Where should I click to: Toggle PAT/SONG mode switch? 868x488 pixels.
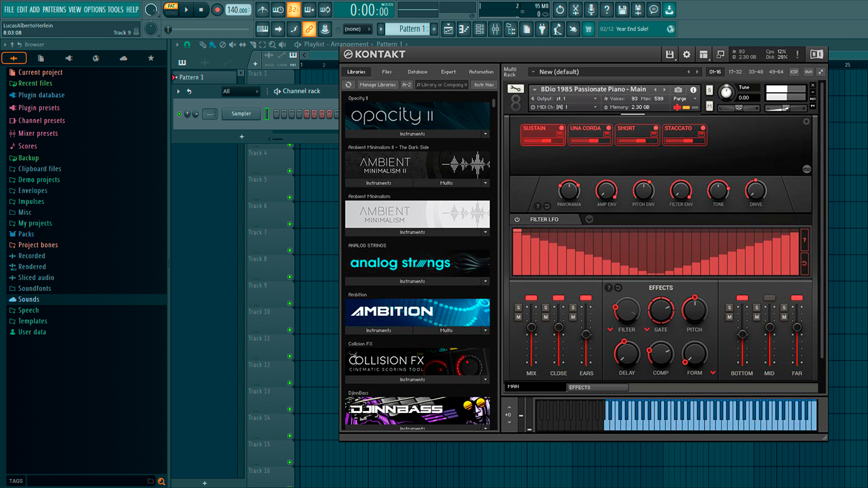(171, 10)
